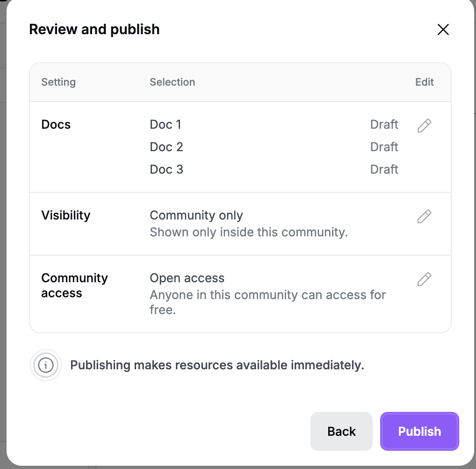Select the Doc 2 entry

pyautogui.click(x=166, y=147)
